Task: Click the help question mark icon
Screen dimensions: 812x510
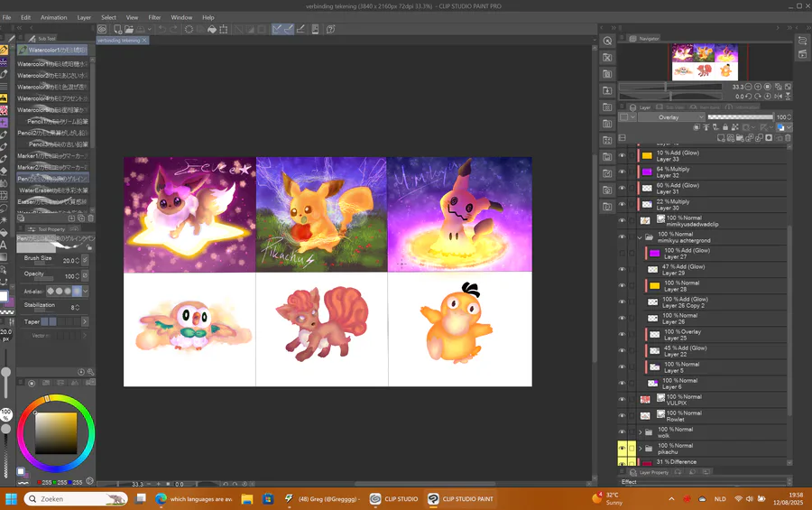Action: tap(330, 30)
